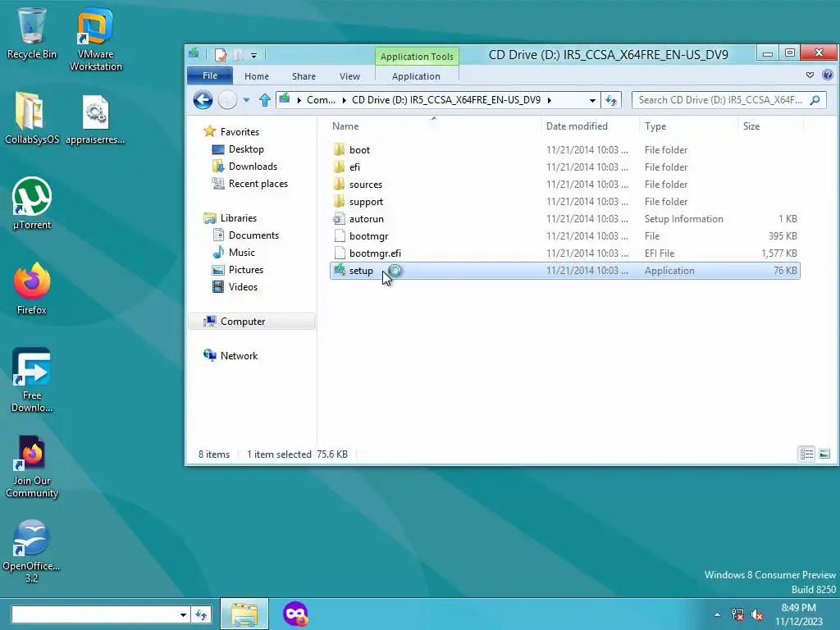Click the taskbar clock showing 8:49 PM
Screen dimensions: 840x630
coord(799,614)
